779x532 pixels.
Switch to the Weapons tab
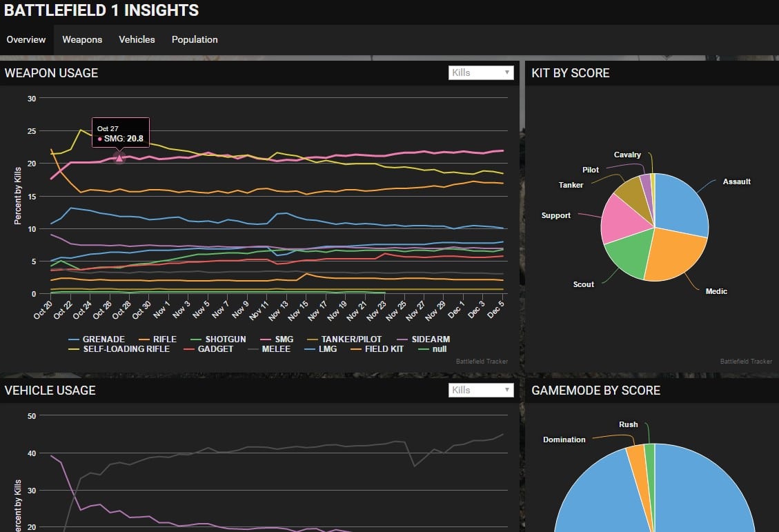[82, 40]
